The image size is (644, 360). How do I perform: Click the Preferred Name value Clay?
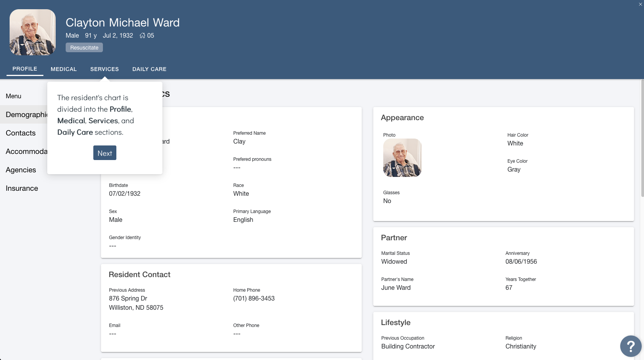[239, 142]
